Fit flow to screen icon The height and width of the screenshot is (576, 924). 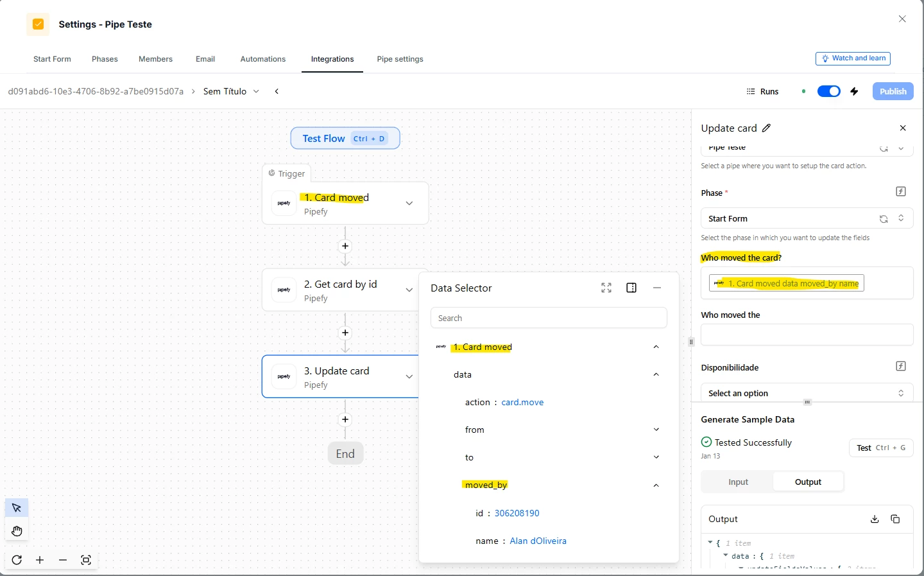pyautogui.click(x=86, y=560)
